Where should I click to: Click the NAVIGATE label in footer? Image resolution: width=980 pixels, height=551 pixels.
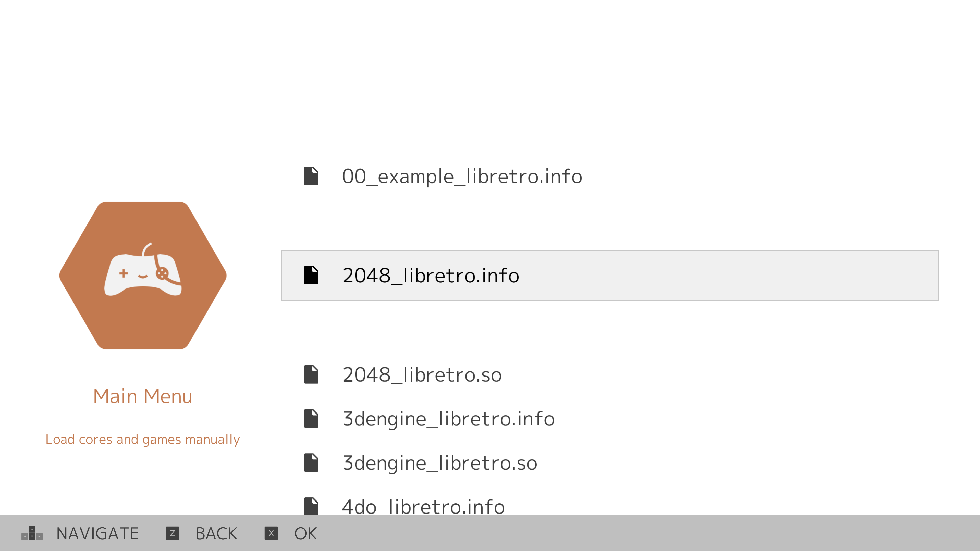[x=97, y=533]
